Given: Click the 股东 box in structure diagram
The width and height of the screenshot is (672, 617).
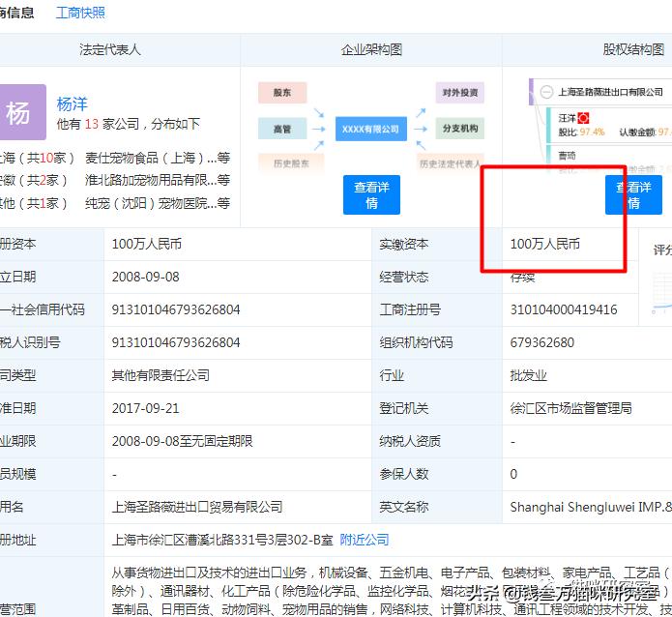Looking at the screenshot, I should [x=282, y=93].
